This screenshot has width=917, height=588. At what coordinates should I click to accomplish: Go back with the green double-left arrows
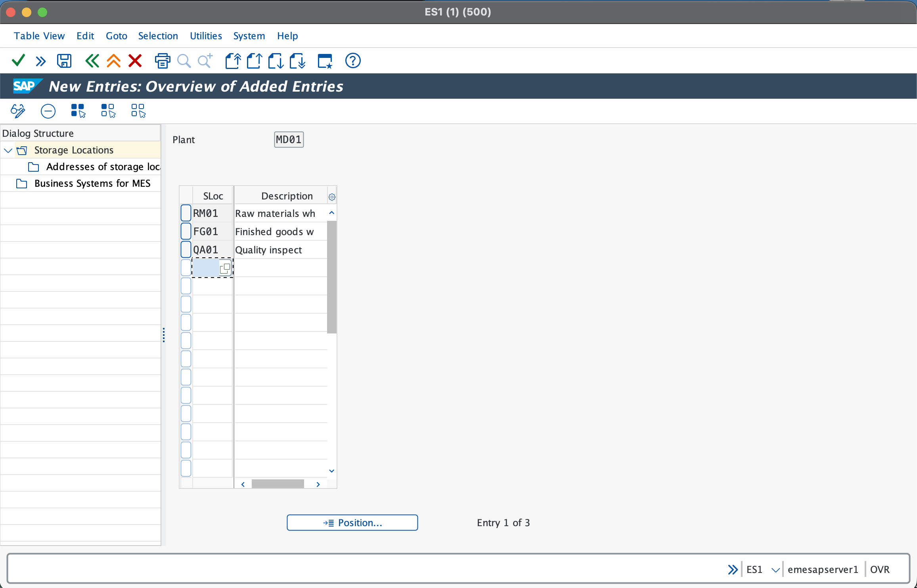pyautogui.click(x=92, y=61)
